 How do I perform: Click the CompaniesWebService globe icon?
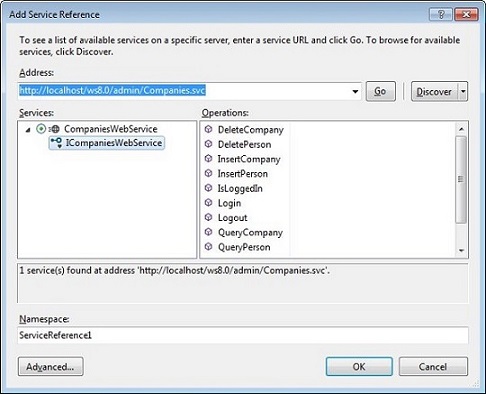tap(54, 129)
